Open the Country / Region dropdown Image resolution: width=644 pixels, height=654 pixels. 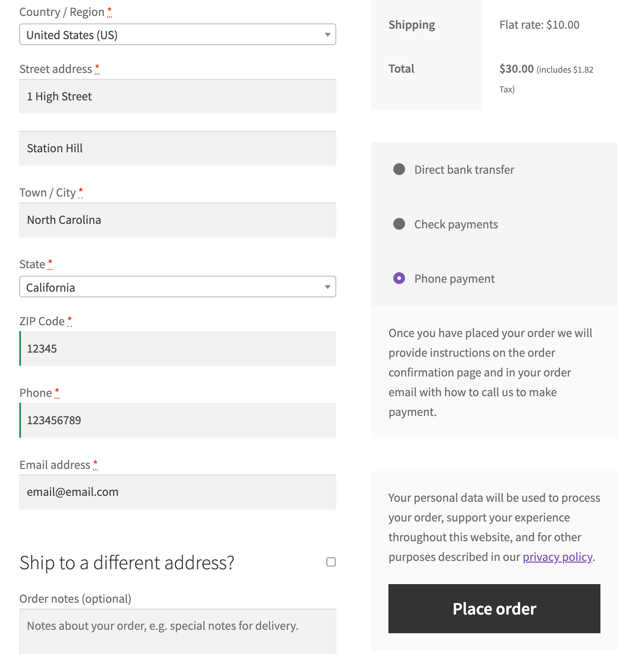(177, 34)
